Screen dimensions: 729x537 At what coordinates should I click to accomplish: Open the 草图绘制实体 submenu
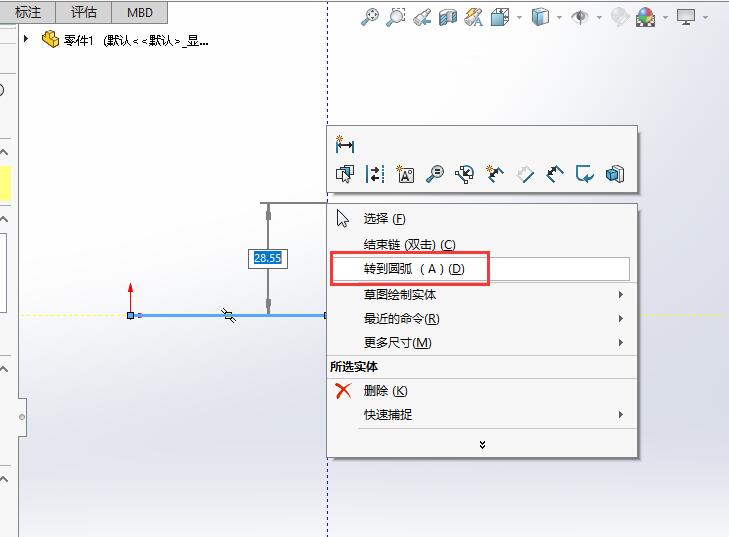pos(482,294)
